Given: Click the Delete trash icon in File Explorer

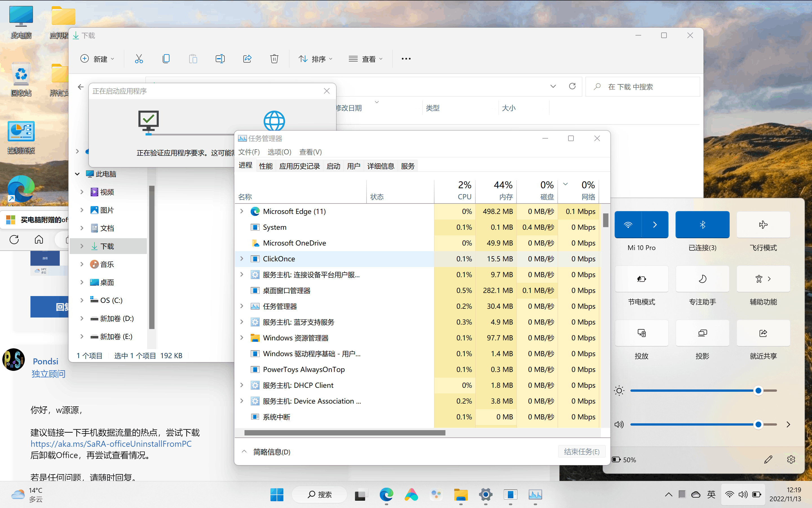Looking at the screenshot, I should pyautogui.click(x=274, y=59).
